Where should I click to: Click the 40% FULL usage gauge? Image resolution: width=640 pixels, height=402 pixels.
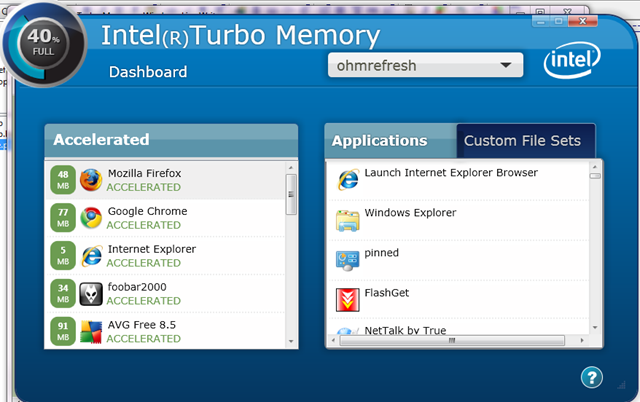(x=43, y=44)
